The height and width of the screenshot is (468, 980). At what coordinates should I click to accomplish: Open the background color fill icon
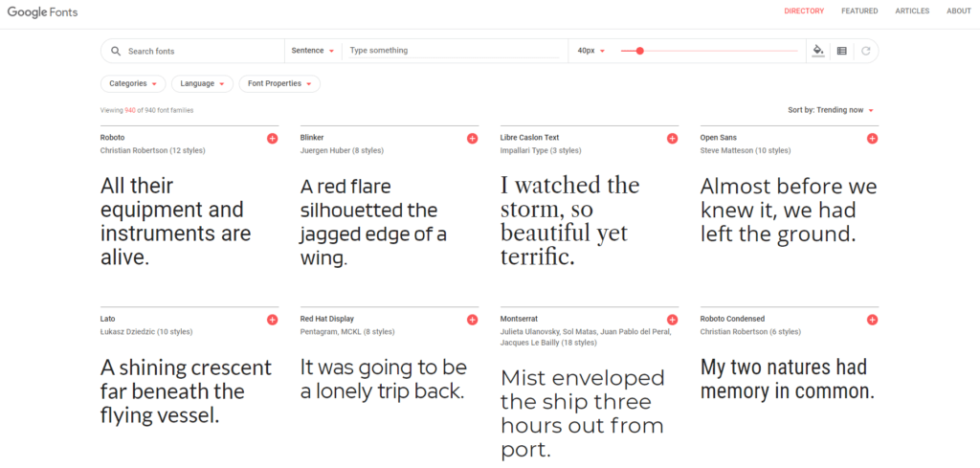(x=818, y=51)
